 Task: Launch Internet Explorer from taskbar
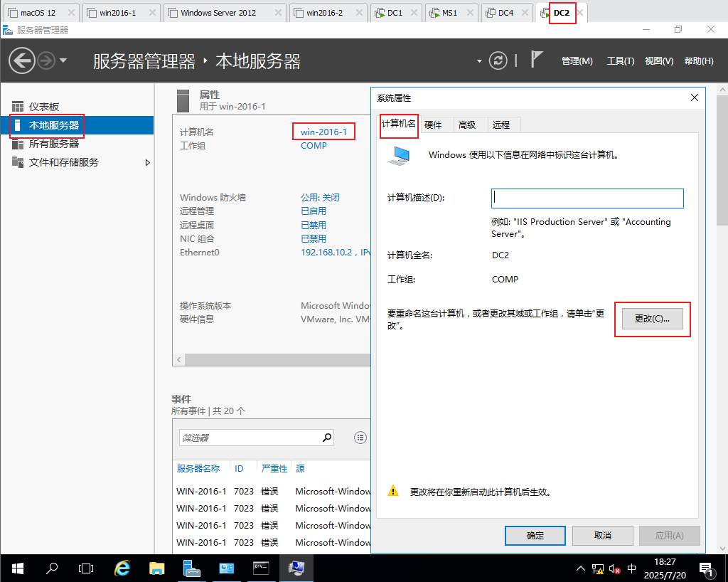coord(122,568)
